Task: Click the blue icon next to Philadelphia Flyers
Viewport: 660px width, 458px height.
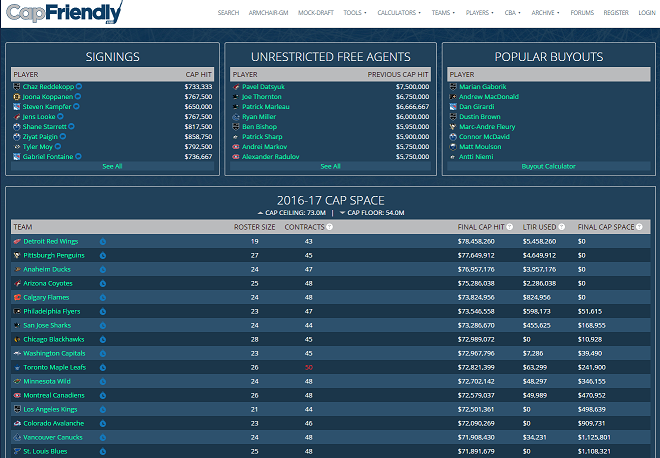Action: tap(103, 312)
